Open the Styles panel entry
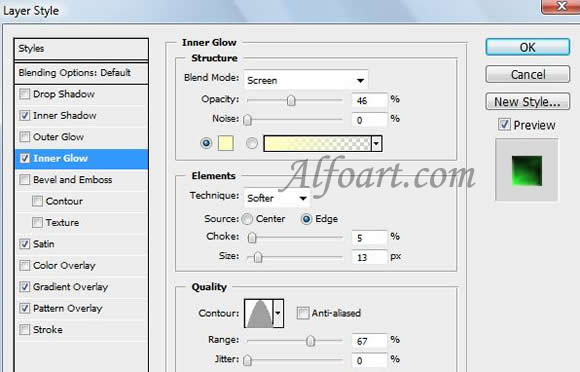 pyautogui.click(x=81, y=49)
